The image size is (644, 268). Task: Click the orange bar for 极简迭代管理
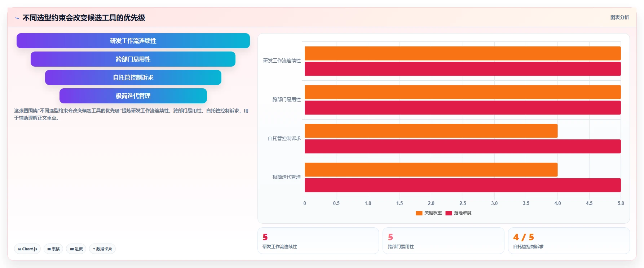431,170
